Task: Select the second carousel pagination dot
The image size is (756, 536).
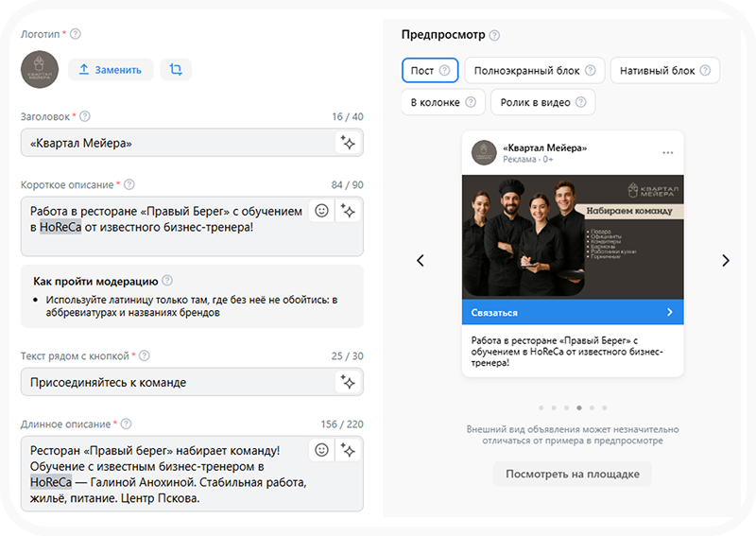Action: click(554, 408)
